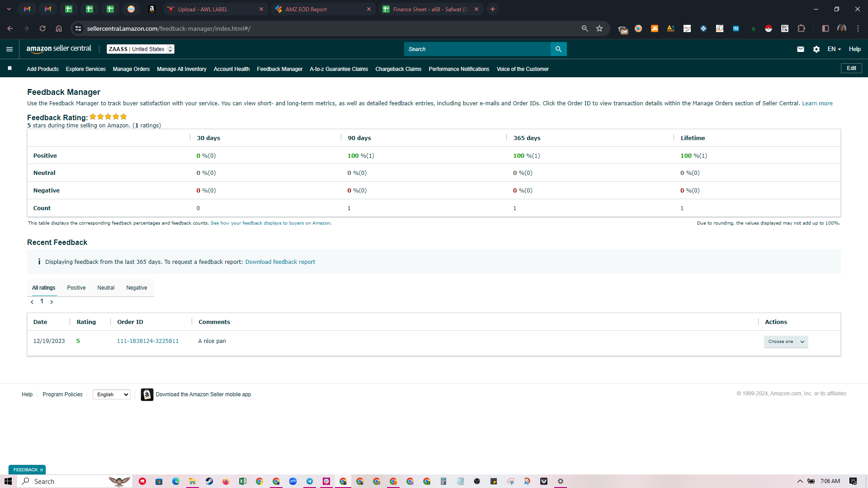Open Voice of the Customer

523,69
